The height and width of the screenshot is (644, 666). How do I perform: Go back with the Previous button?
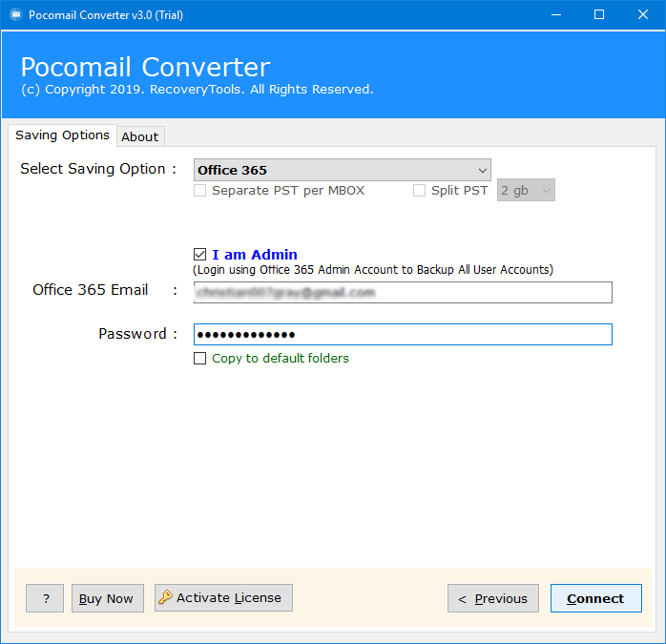[x=493, y=598]
